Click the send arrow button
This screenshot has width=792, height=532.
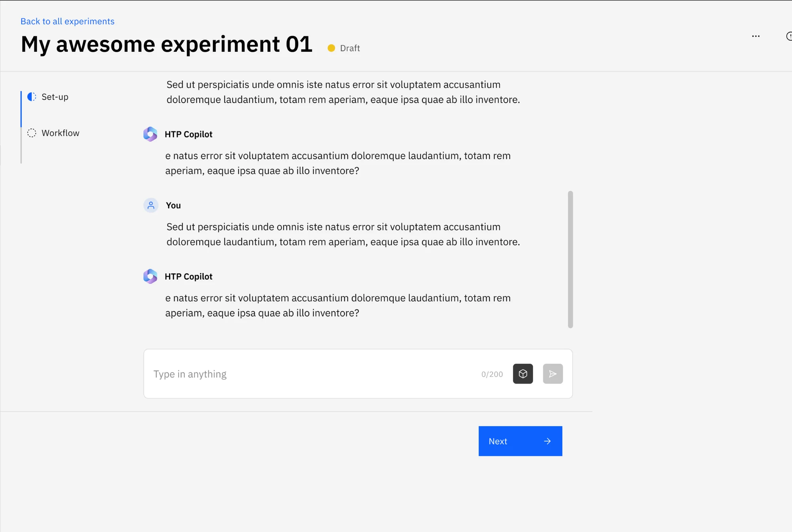click(x=553, y=374)
